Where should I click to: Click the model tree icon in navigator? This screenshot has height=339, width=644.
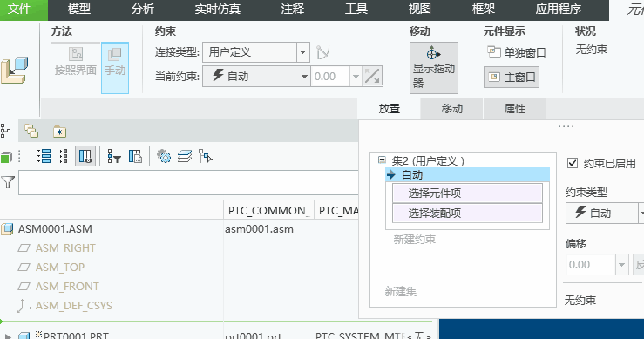[6, 131]
